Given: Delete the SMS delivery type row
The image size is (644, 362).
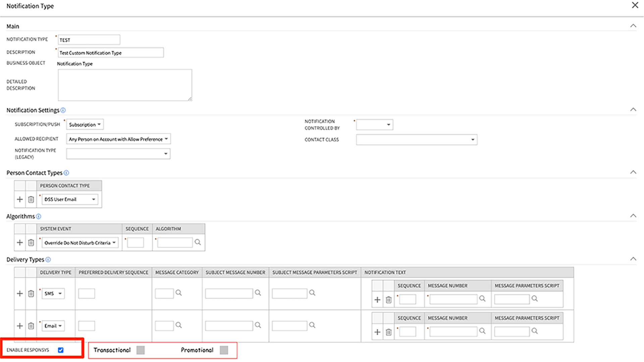Looking at the screenshot, I should (x=31, y=294).
